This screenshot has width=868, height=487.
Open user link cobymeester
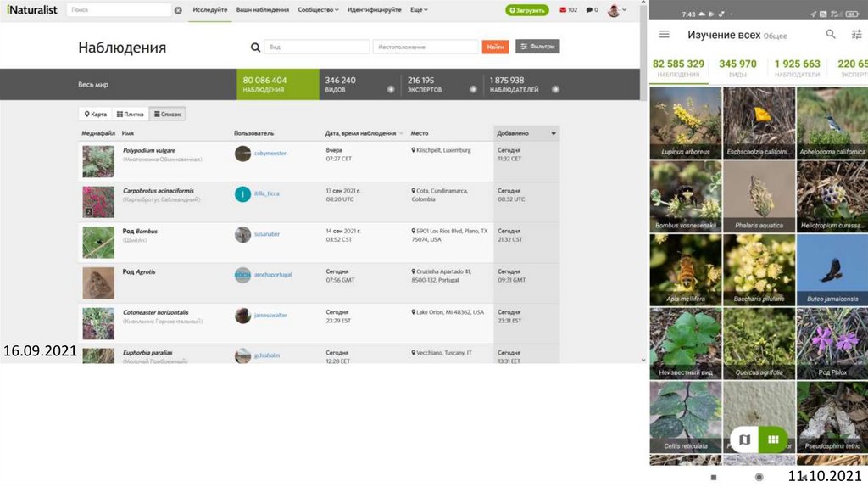(x=270, y=154)
